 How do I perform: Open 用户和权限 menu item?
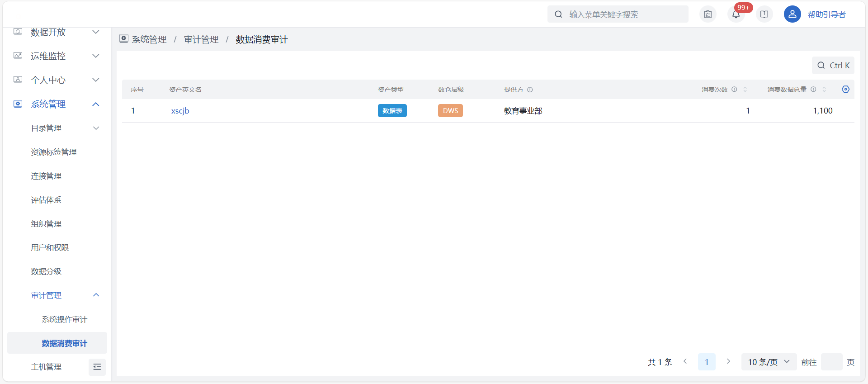click(x=50, y=247)
